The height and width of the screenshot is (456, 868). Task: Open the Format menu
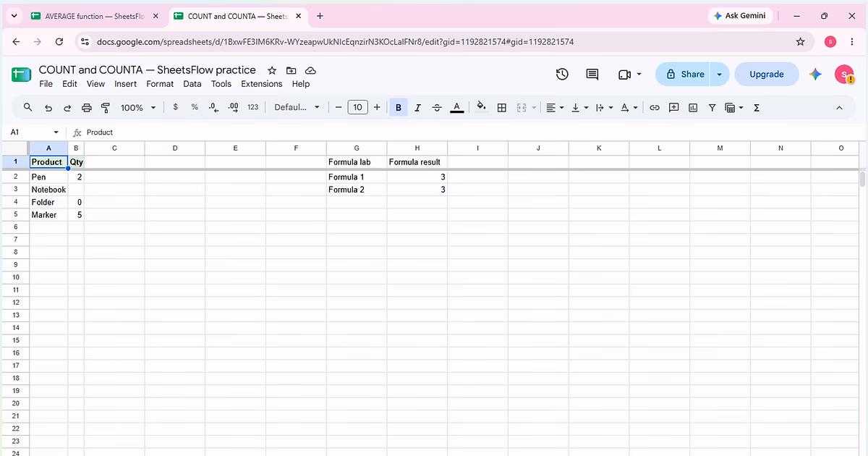[160, 84]
